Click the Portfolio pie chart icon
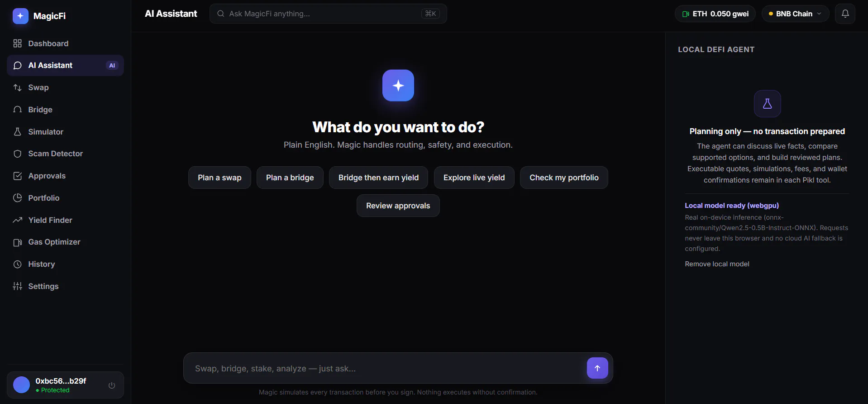The image size is (868, 404). tap(18, 198)
